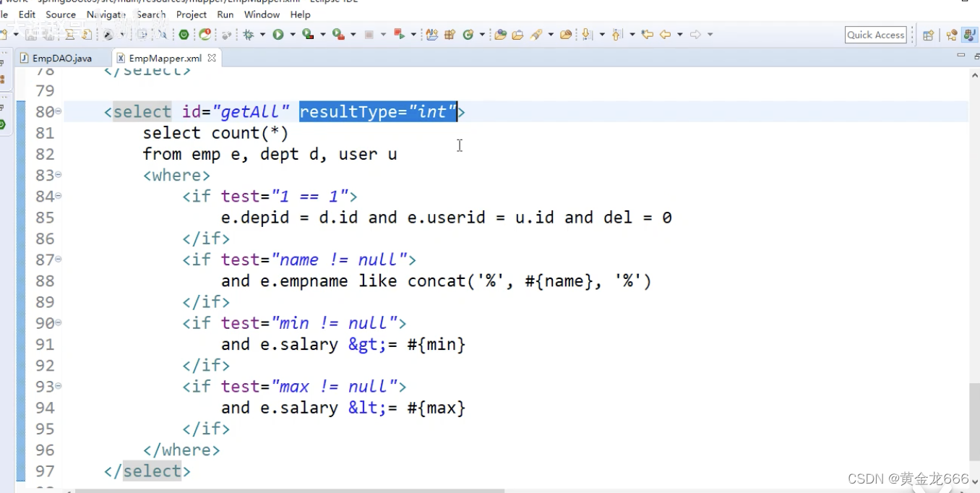The image size is (980, 493).
Task: Click line number 97 in the gutter
Action: point(45,471)
